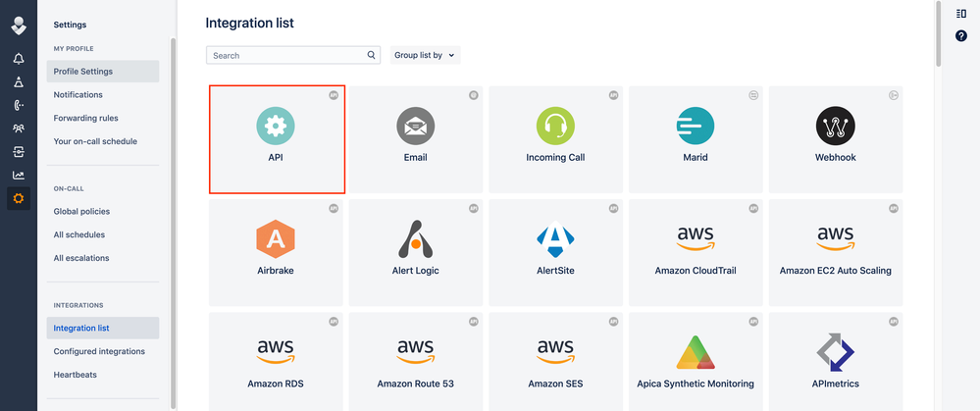This screenshot has width=980, height=411.
Task: Click the magnifier icon in search box
Action: click(371, 55)
